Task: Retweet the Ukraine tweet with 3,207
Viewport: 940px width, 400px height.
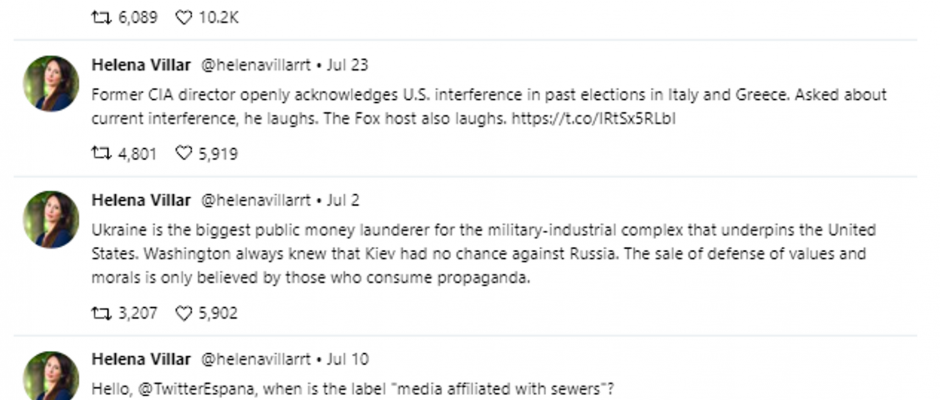Action: (101, 313)
